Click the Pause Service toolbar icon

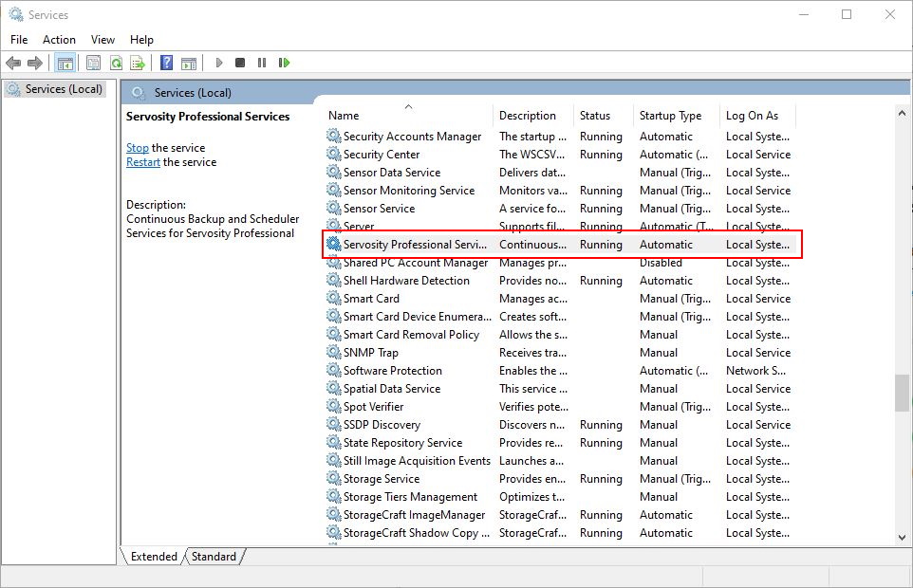pos(261,63)
